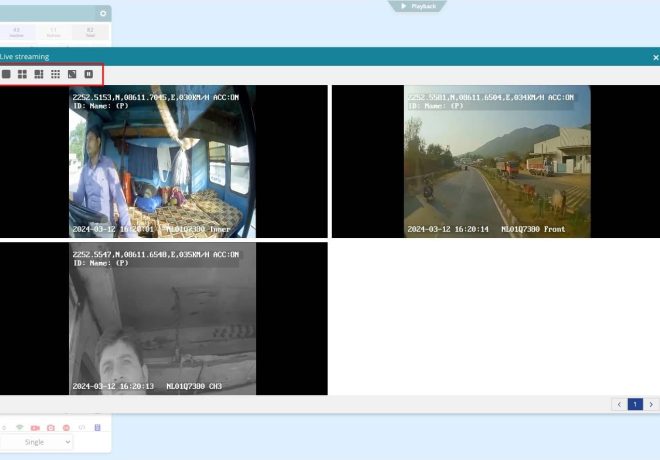660x460 pixels.
Task: Switch to single-view layout icon
Action: 6,74
